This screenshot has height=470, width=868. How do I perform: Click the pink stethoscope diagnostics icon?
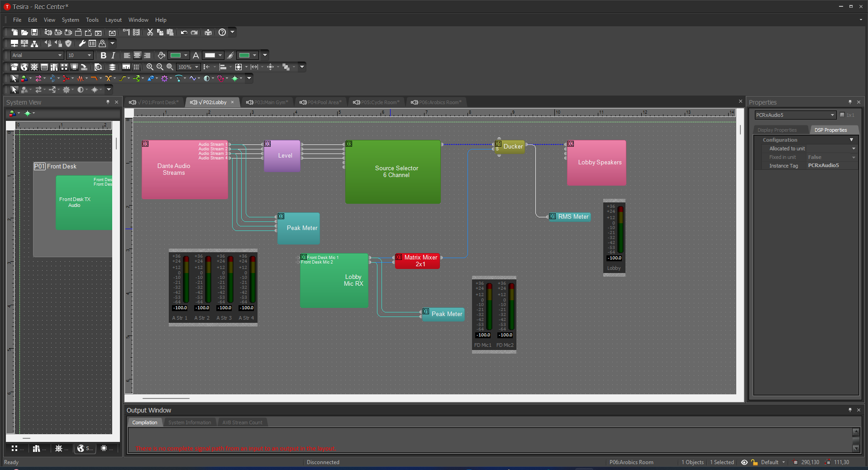[220, 78]
